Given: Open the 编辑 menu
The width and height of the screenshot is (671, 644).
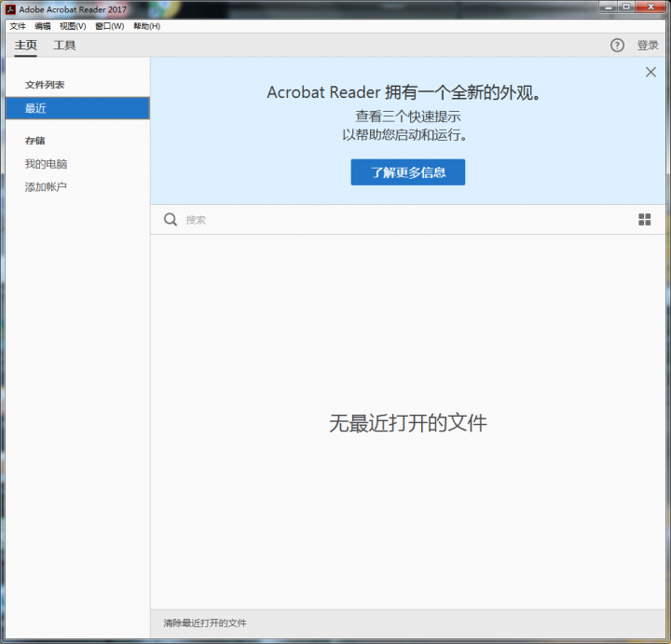Looking at the screenshot, I should tap(42, 26).
